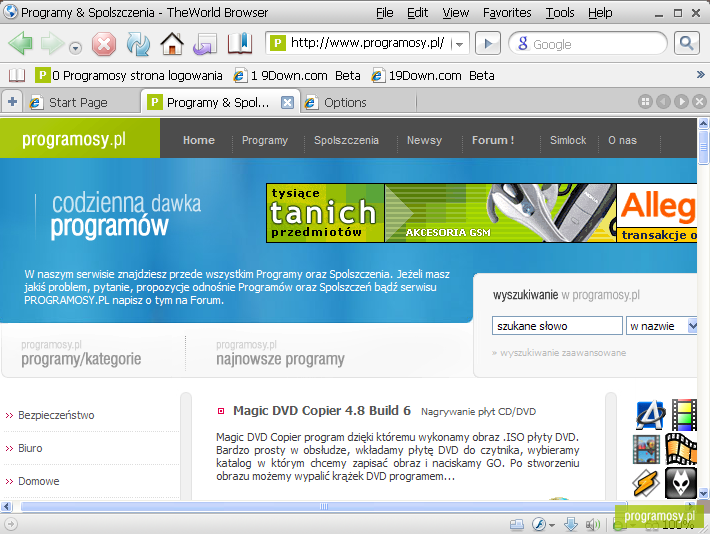
Task: Click the blue download arrow status icon
Action: [x=571, y=524]
